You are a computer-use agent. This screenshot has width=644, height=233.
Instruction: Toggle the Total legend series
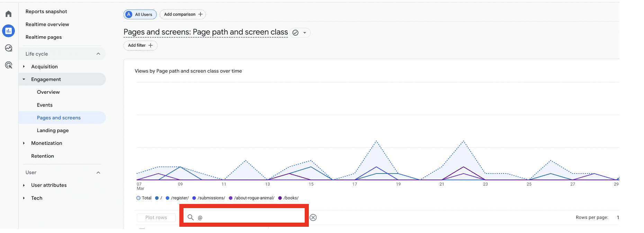144,198
